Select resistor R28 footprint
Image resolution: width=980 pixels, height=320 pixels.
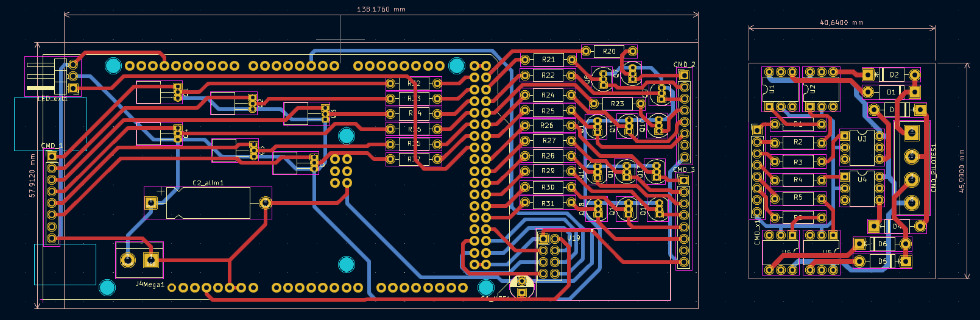(548, 156)
